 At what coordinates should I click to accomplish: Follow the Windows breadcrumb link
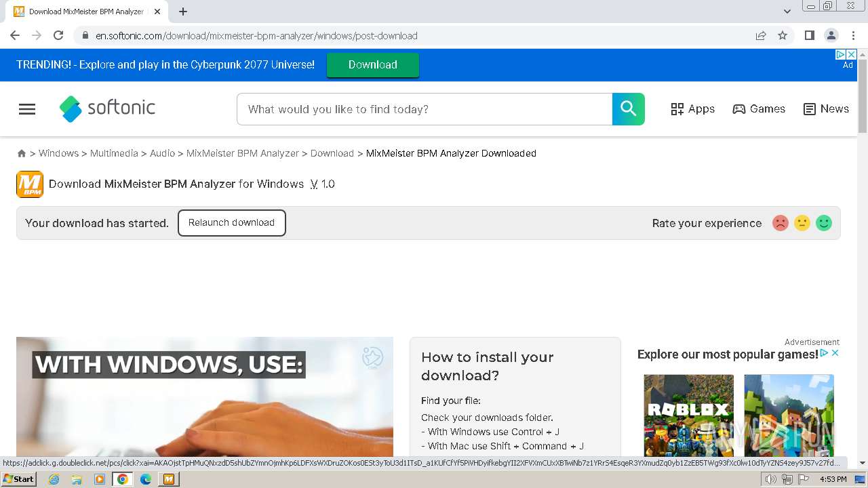58,154
